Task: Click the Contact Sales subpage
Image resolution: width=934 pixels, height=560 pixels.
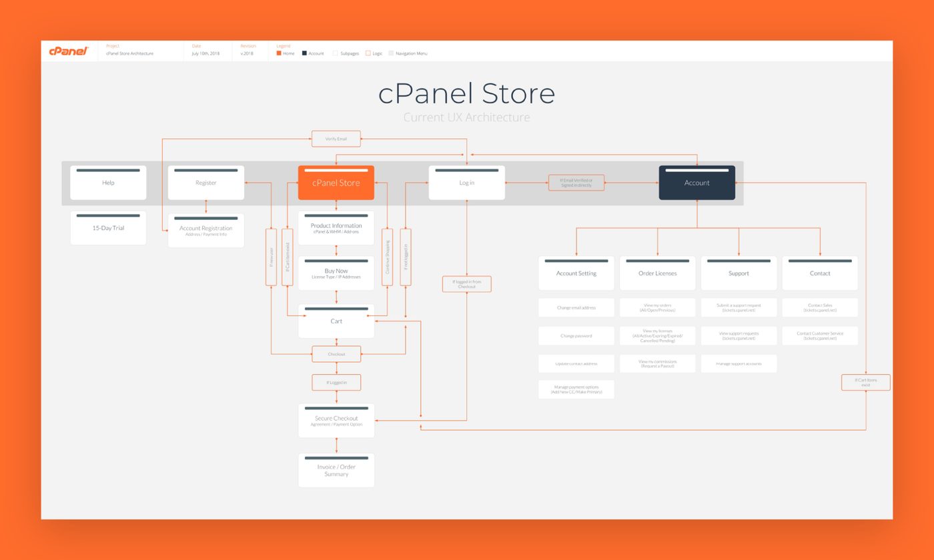Action: [x=820, y=308]
